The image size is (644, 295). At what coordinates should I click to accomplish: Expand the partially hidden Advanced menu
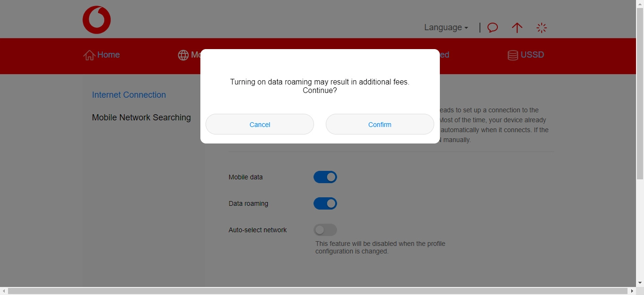pyautogui.click(x=445, y=55)
